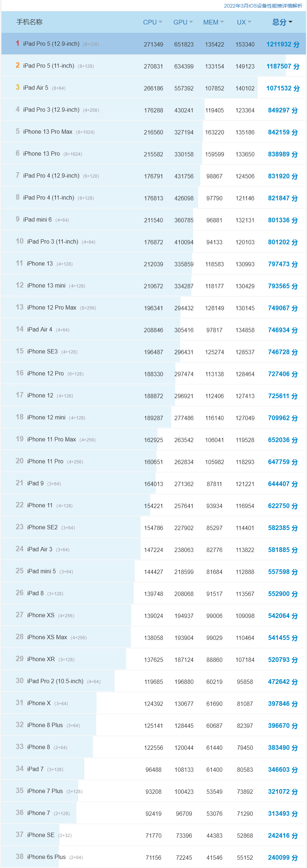Open the iPhone SE3 device entry
The height and width of the screenshot is (868, 307).
42,352
